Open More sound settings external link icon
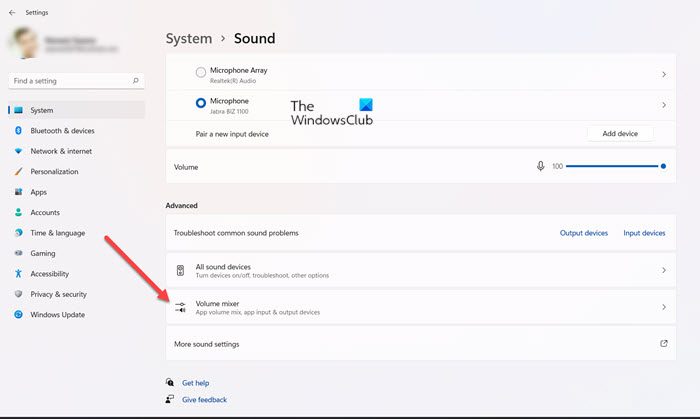The width and height of the screenshot is (700, 419). [664, 343]
